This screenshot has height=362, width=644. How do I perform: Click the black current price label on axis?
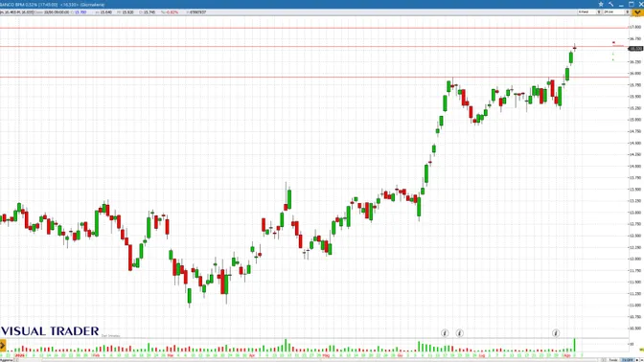tap(635, 49)
